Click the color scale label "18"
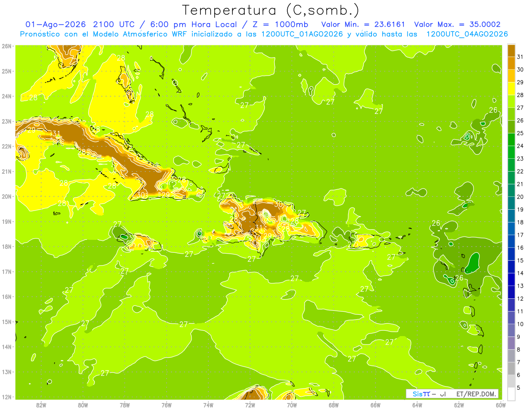The height and width of the screenshot is (411, 532). [520, 222]
